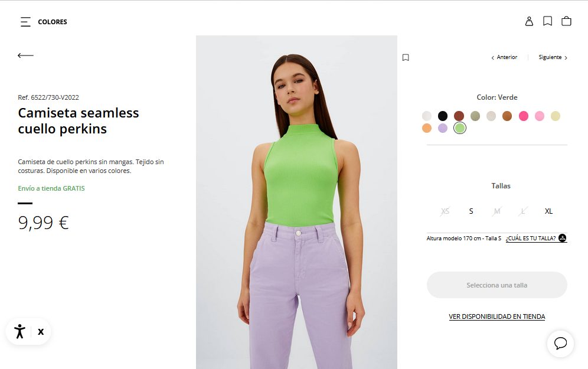588x369 pixels.
Task: Click the Selecciona una talla button
Action: coord(496,285)
